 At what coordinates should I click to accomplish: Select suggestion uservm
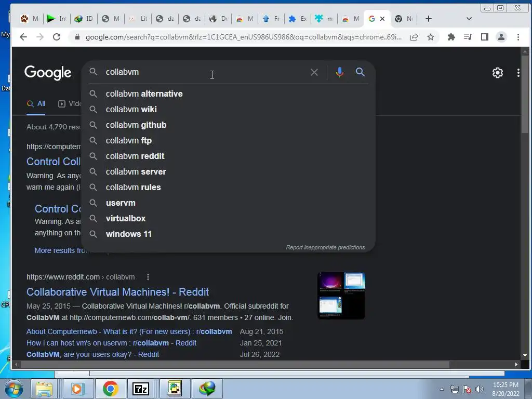pyautogui.click(x=228, y=203)
